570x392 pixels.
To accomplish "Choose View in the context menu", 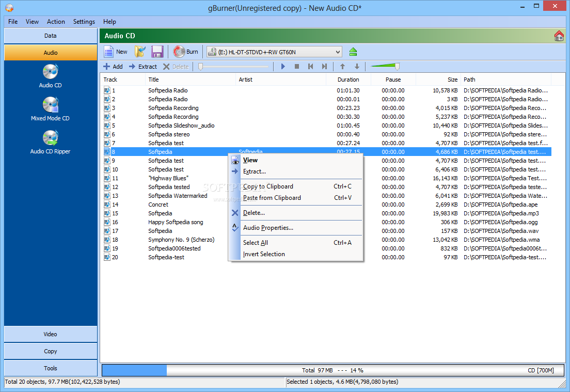I will click(x=296, y=160).
